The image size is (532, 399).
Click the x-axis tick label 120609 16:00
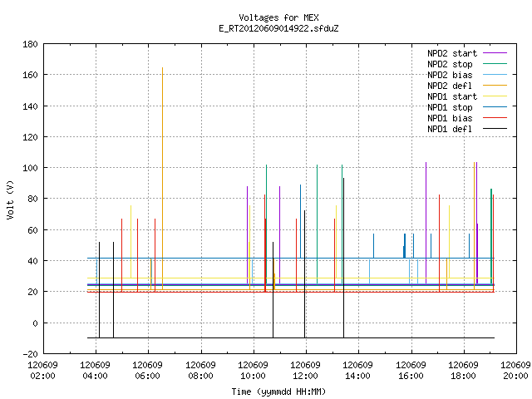click(x=411, y=371)
